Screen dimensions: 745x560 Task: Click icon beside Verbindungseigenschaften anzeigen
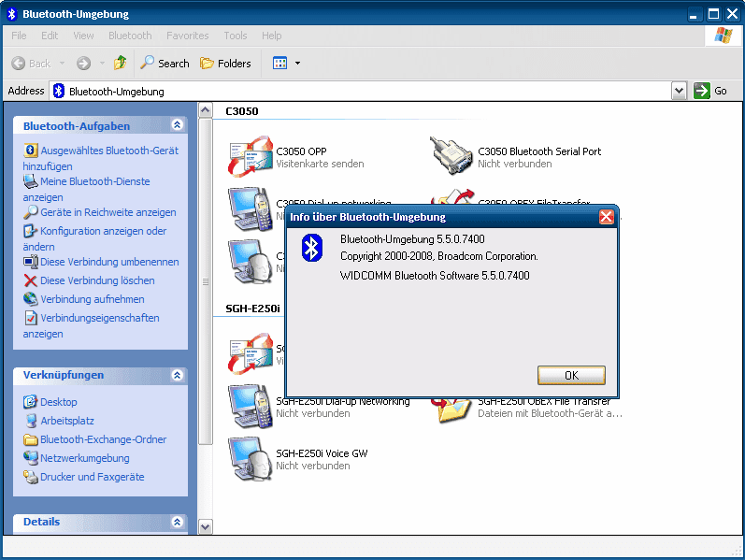(x=31, y=318)
